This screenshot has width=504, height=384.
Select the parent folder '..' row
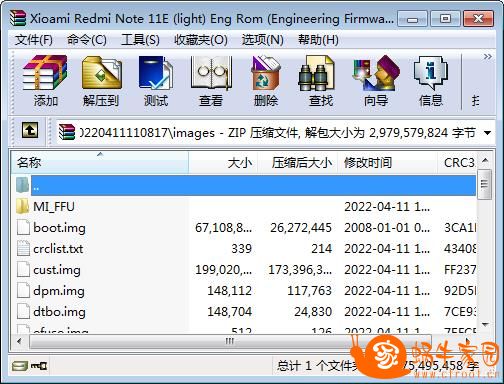(246, 185)
